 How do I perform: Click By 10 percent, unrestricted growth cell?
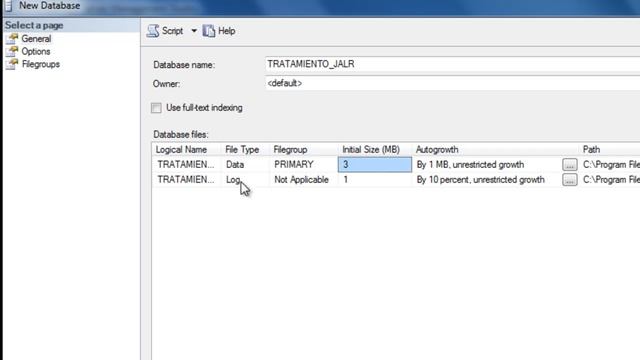(487, 180)
